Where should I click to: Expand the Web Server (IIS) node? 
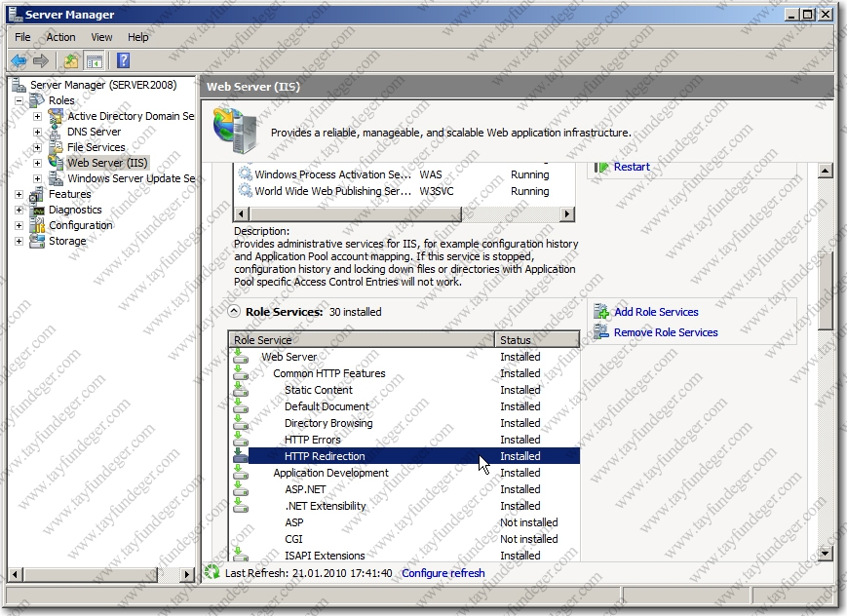tap(37, 163)
